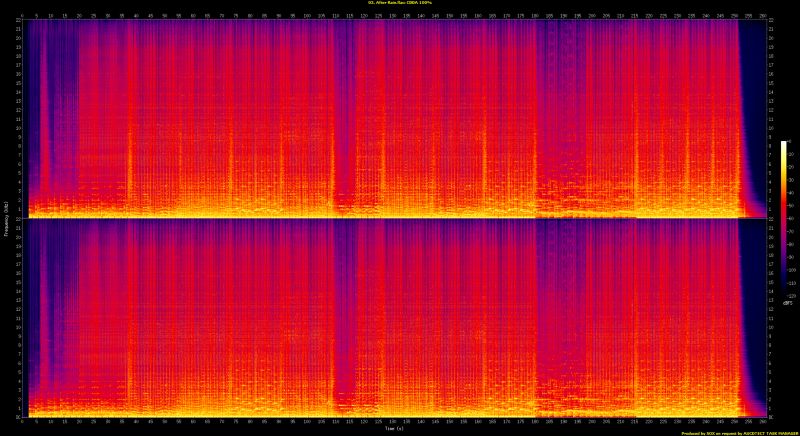Select the 260-second tick on the bottom time axis
This screenshot has height=436, width=800.
click(763, 421)
